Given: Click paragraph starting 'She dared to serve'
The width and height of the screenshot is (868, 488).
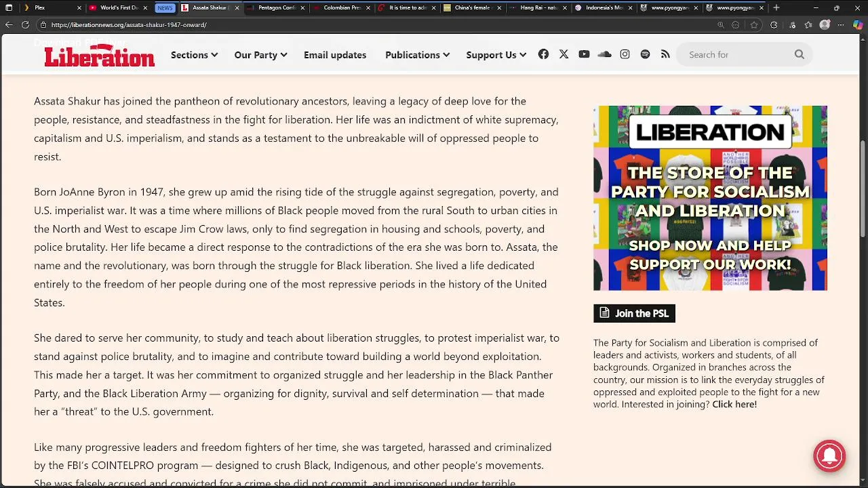Looking at the screenshot, I should pos(296,375).
